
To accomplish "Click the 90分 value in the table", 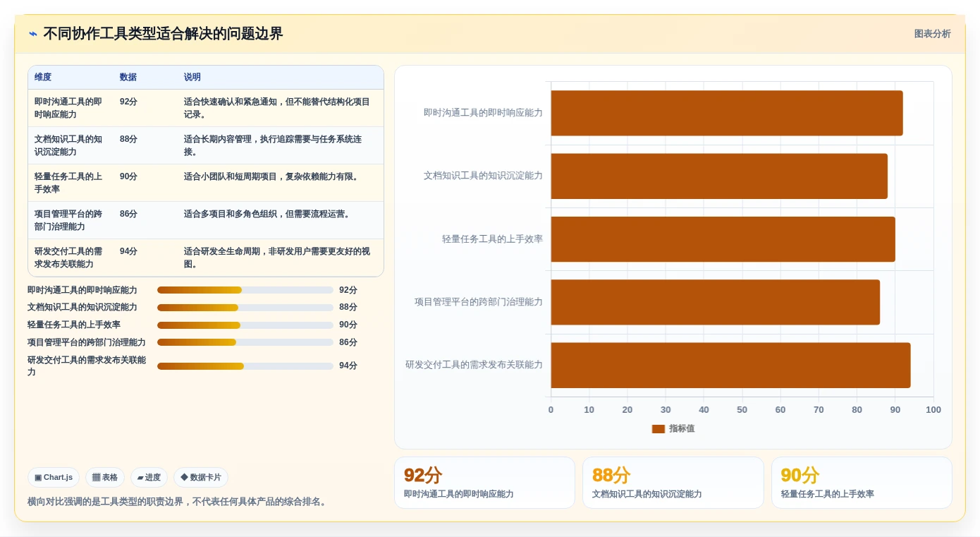I will [x=128, y=176].
